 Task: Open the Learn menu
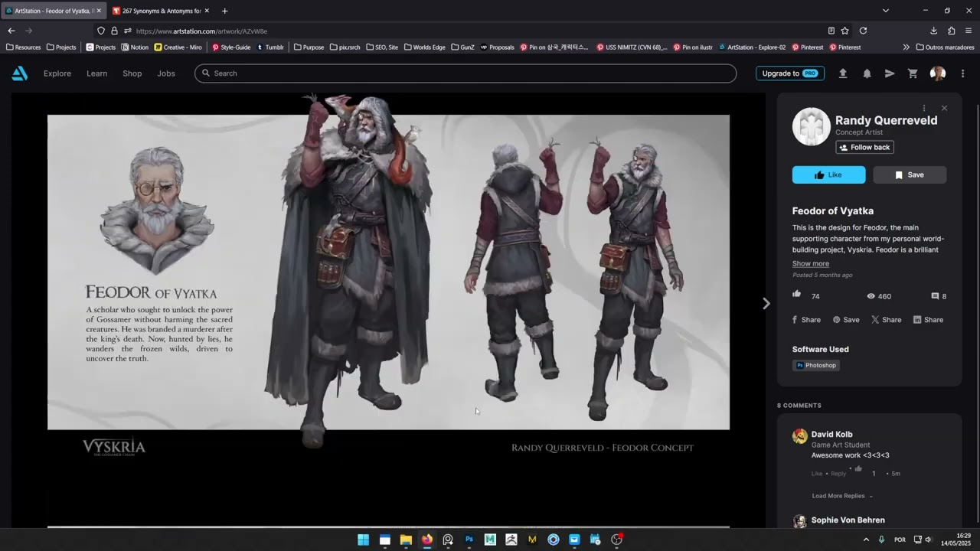click(96, 73)
